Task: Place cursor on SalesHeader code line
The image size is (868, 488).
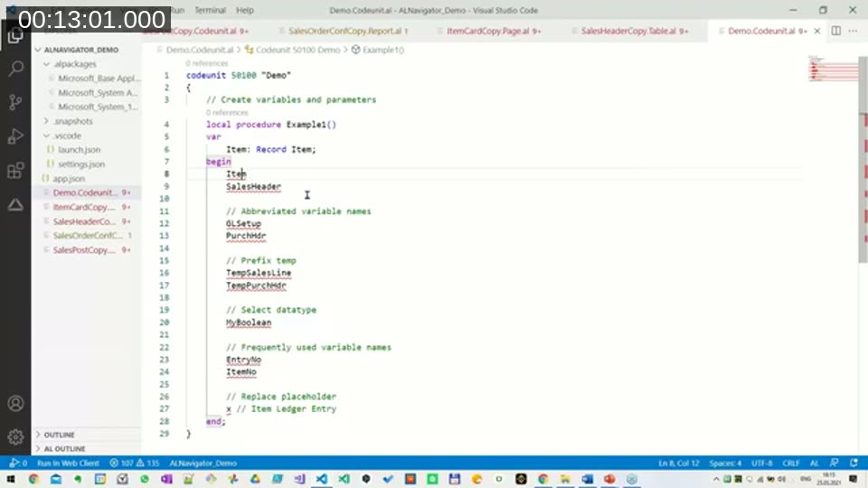Action: pos(253,186)
